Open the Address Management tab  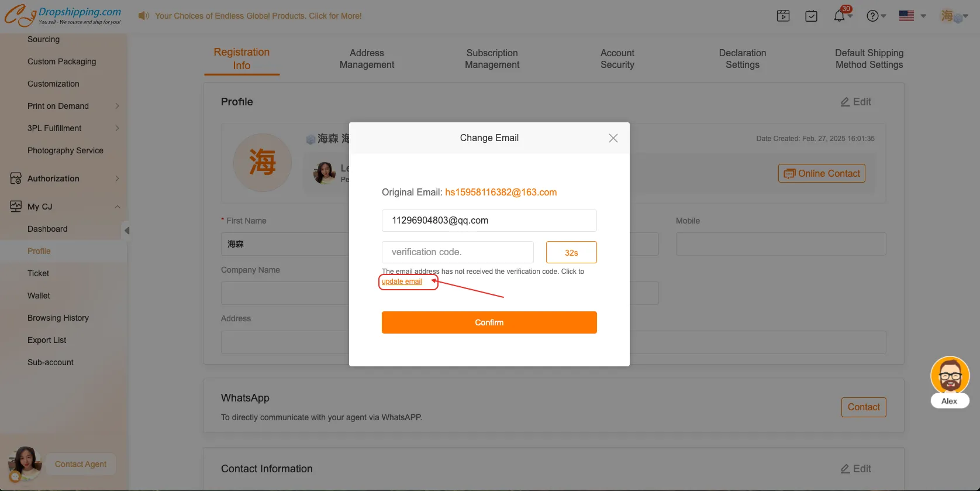tap(367, 59)
